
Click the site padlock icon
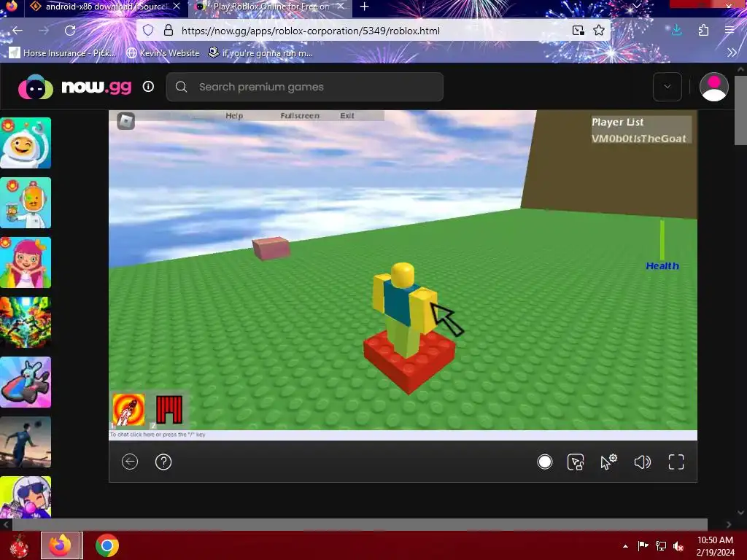(x=169, y=31)
